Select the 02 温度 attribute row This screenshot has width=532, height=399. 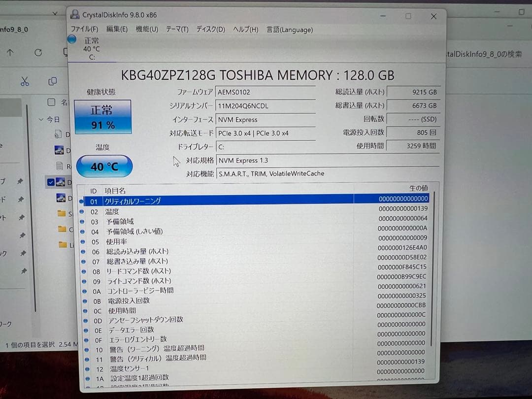point(254,211)
